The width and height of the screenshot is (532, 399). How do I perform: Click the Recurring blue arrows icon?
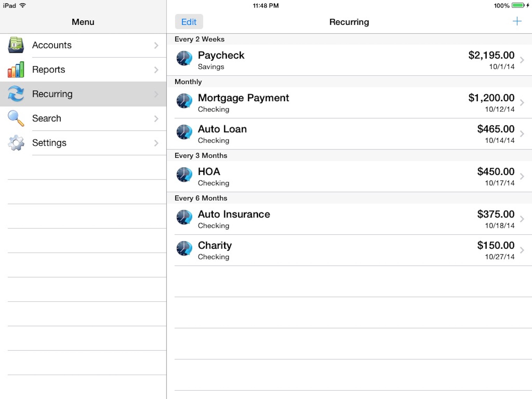pyautogui.click(x=16, y=94)
